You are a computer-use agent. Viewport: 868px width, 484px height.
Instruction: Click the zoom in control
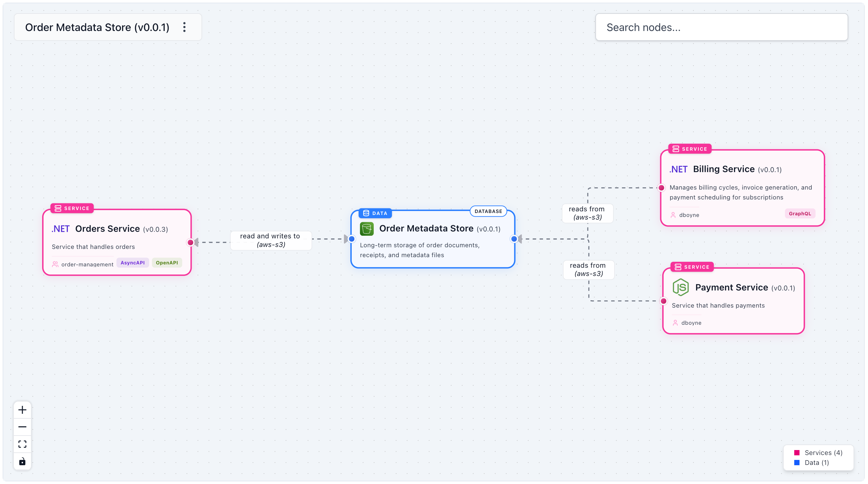(x=22, y=410)
